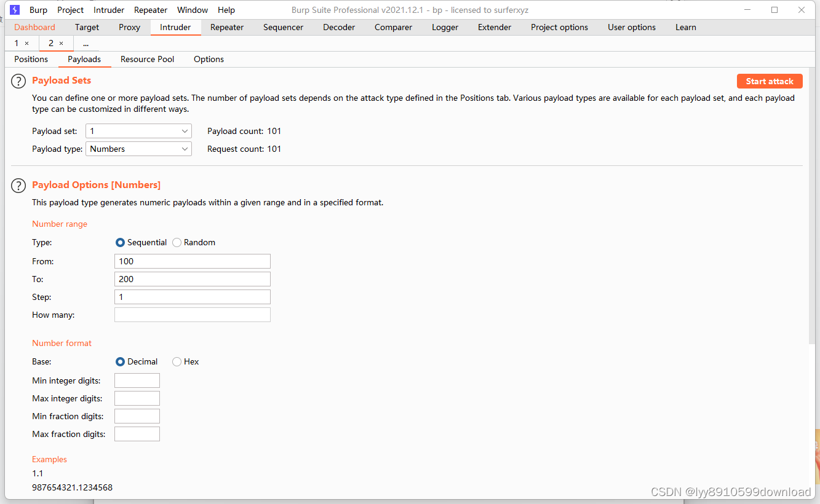The image size is (820, 504).
Task: Click the vertical scrollbar on right edge
Action: point(811,207)
